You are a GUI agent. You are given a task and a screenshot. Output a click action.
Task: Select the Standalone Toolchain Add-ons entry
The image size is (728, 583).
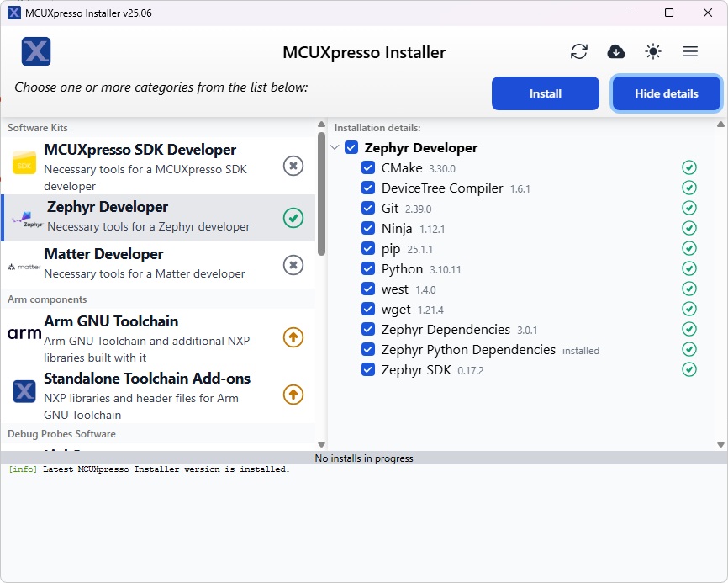point(158,395)
